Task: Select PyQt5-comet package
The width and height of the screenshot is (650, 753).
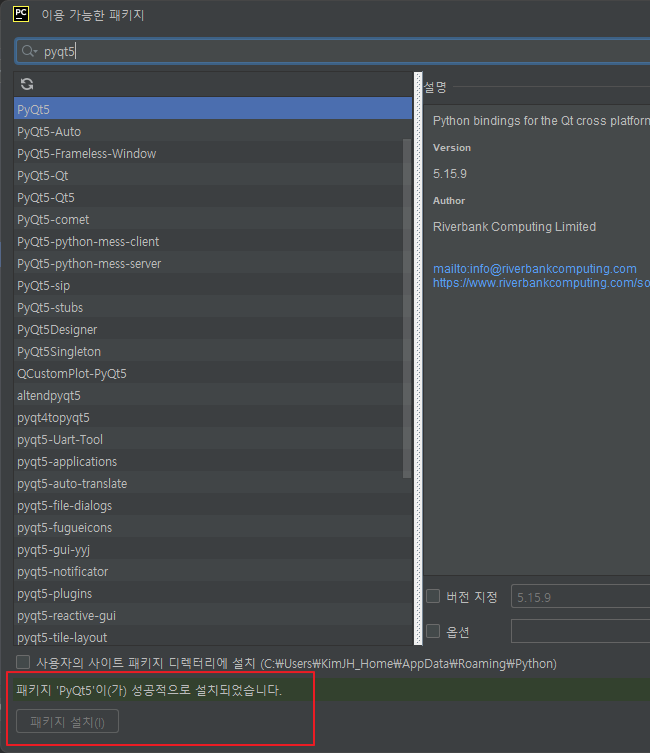Action: click(213, 220)
